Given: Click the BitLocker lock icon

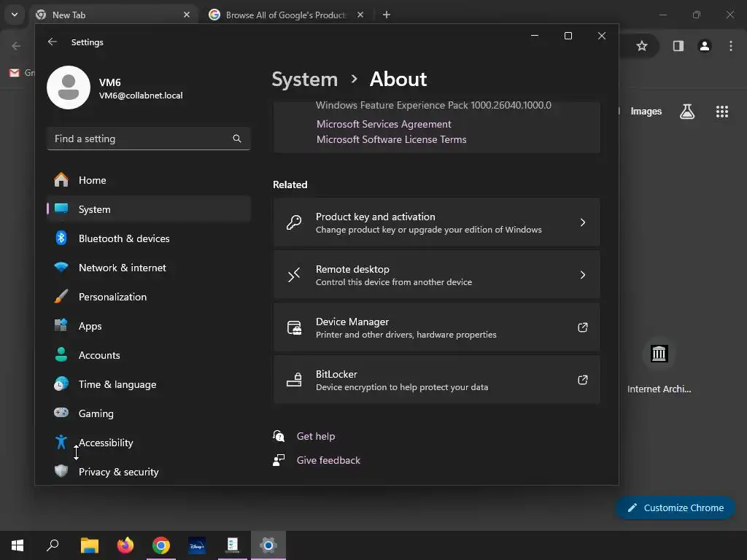Looking at the screenshot, I should click(294, 380).
